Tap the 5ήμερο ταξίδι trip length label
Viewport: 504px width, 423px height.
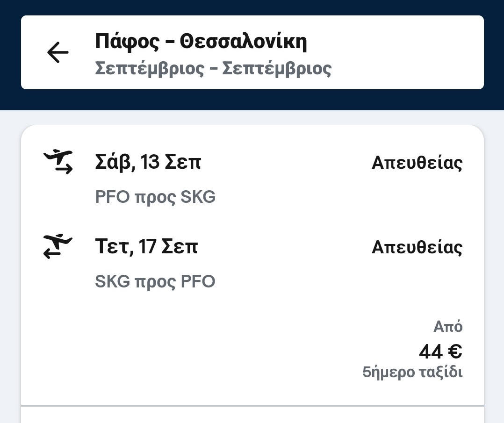(x=412, y=372)
